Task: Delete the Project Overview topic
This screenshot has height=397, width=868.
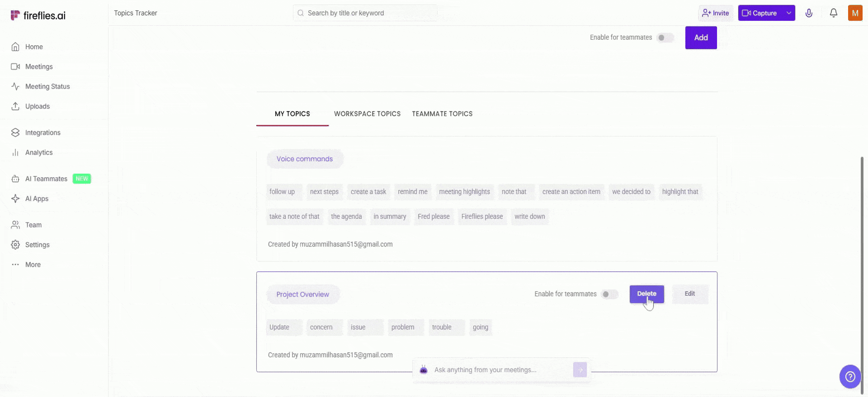Action: click(x=646, y=294)
